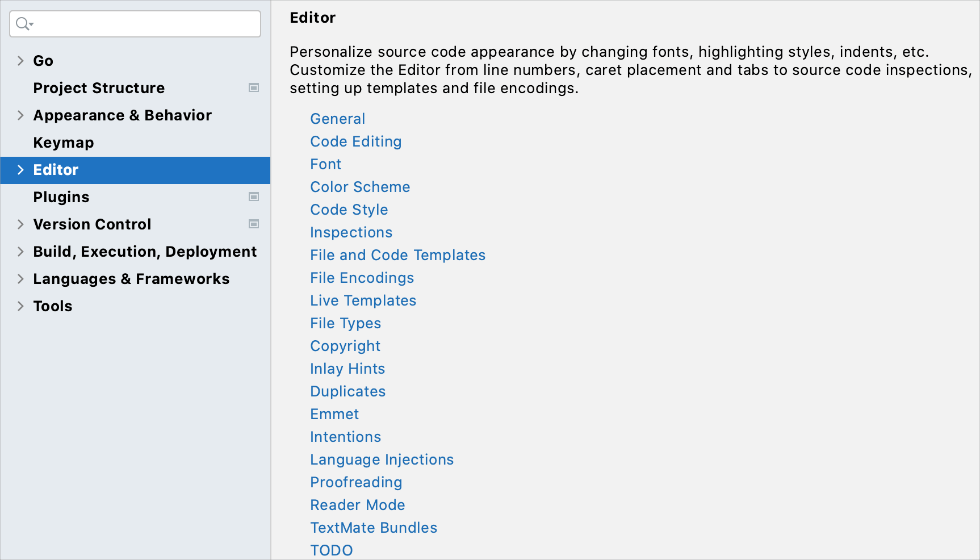Expand Build, Execution, Deployment
This screenshot has height=560, width=980.
[20, 252]
